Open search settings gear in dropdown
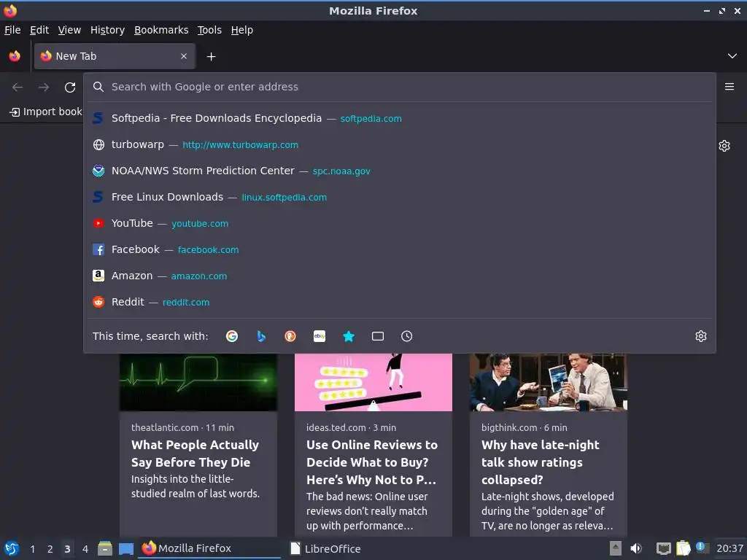The width and height of the screenshot is (747, 560). (701, 336)
